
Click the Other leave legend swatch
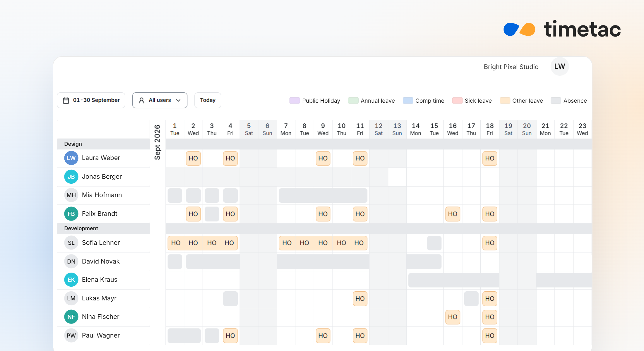(505, 101)
